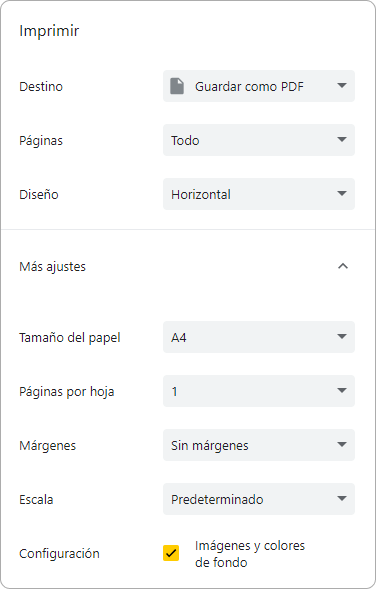
Task: Click the arrow icon beside Sin márgenes
Action: pyautogui.click(x=342, y=445)
